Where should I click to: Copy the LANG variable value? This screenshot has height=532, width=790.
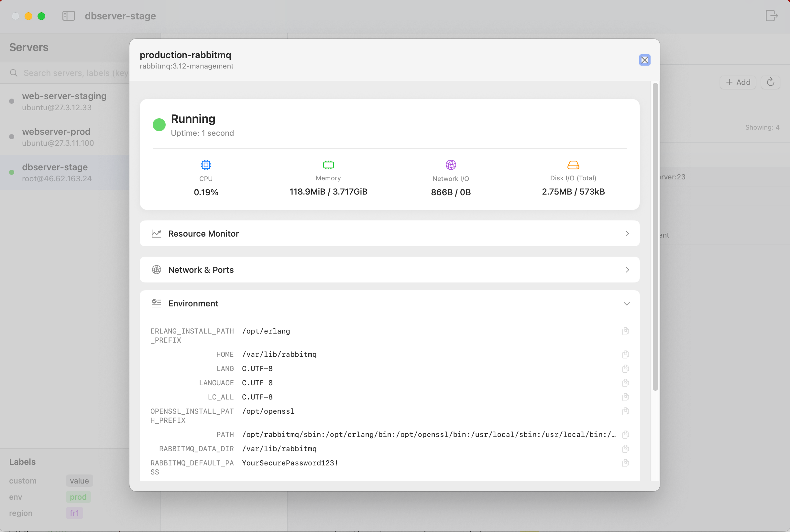click(625, 369)
